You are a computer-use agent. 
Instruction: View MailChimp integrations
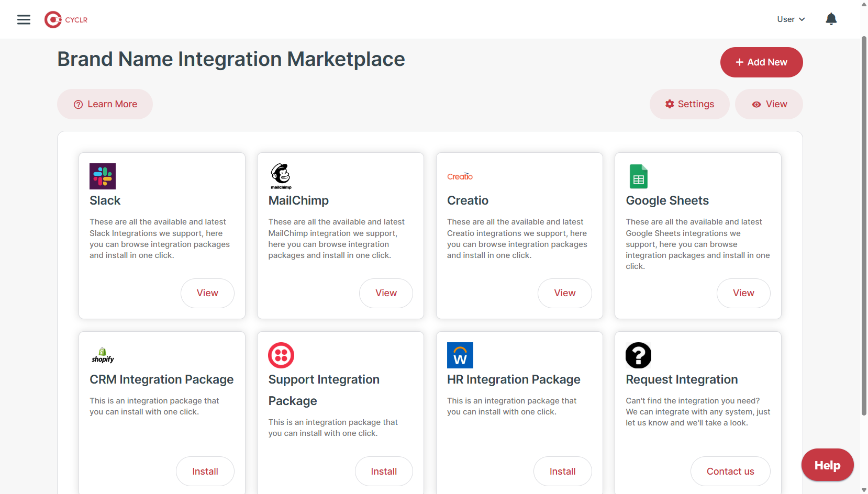[x=386, y=293]
